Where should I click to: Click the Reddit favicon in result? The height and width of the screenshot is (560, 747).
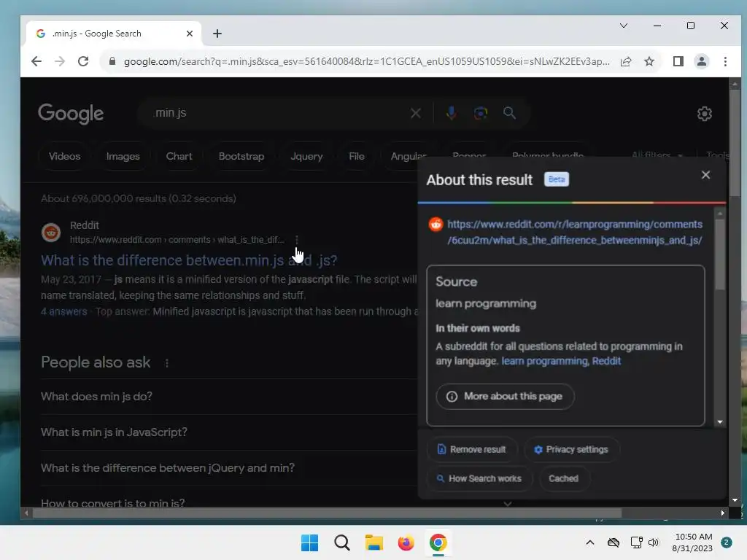51,233
